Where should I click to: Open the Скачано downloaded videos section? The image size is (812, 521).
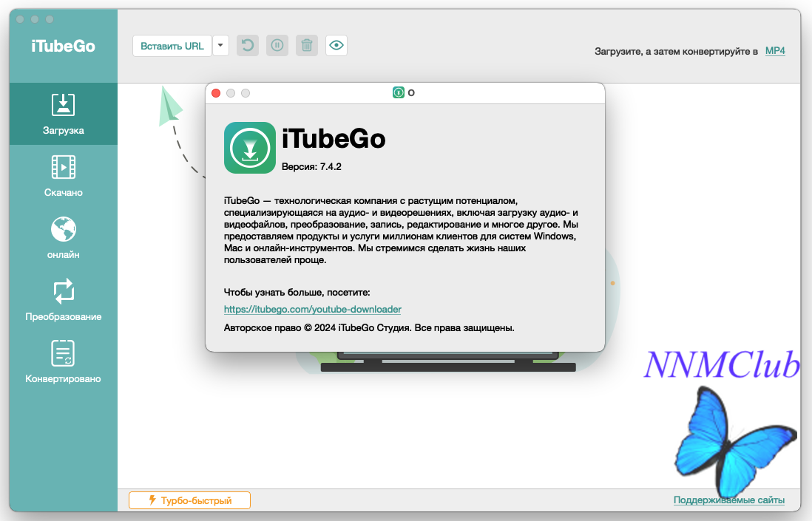(63, 176)
